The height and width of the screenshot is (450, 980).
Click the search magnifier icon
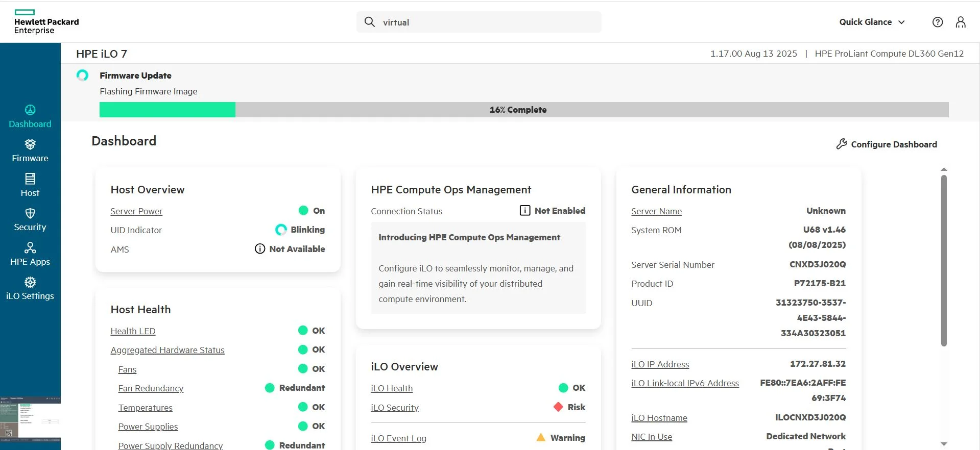(370, 22)
